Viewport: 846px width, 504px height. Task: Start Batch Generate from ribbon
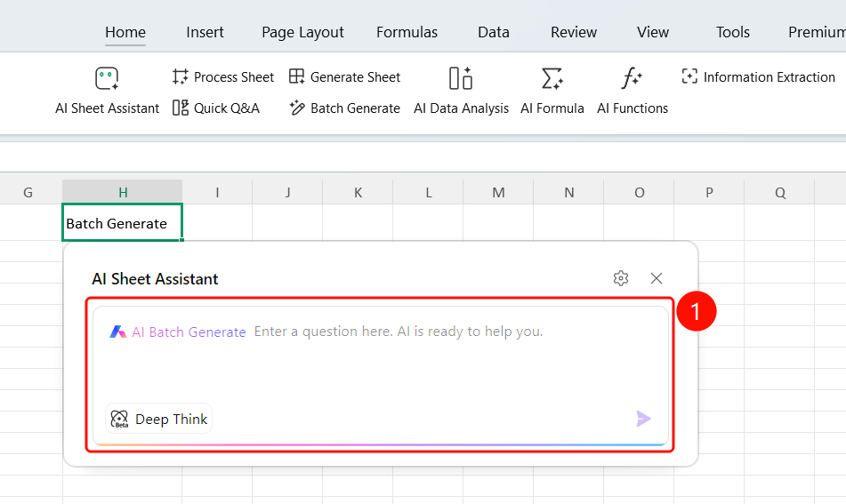[x=344, y=108]
